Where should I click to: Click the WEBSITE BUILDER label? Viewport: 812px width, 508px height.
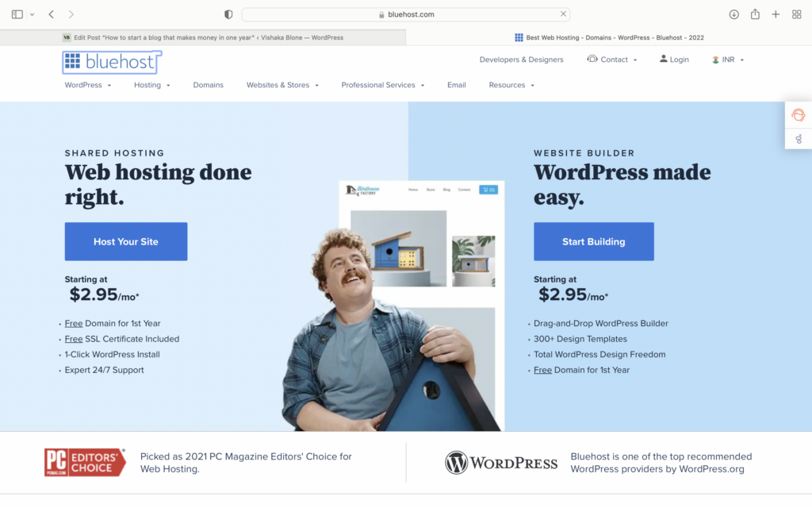584,153
